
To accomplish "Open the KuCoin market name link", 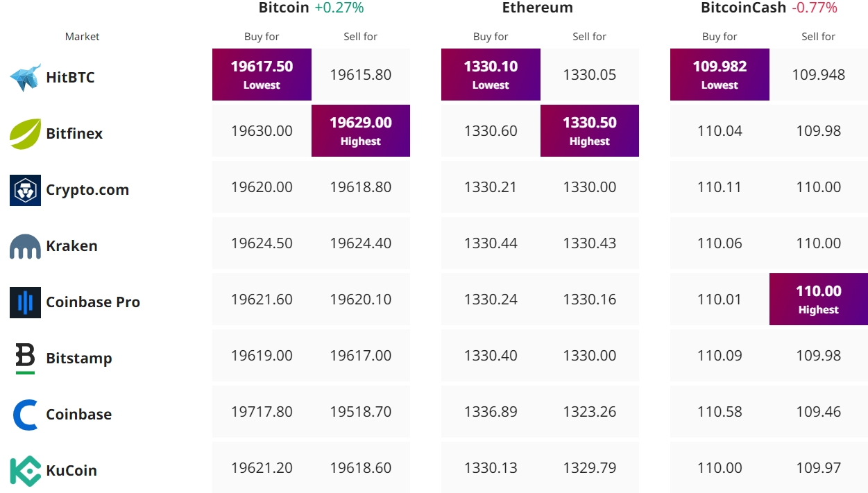I will (x=71, y=471).
